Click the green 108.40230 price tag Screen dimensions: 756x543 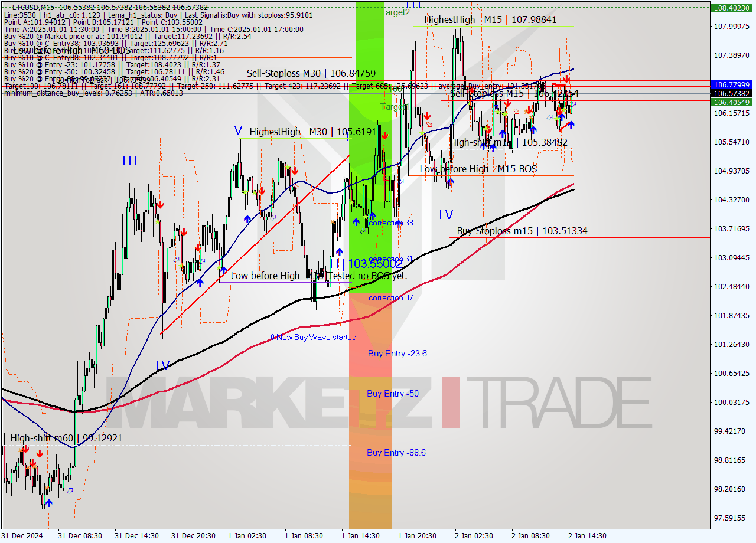[x=731, y=8]
